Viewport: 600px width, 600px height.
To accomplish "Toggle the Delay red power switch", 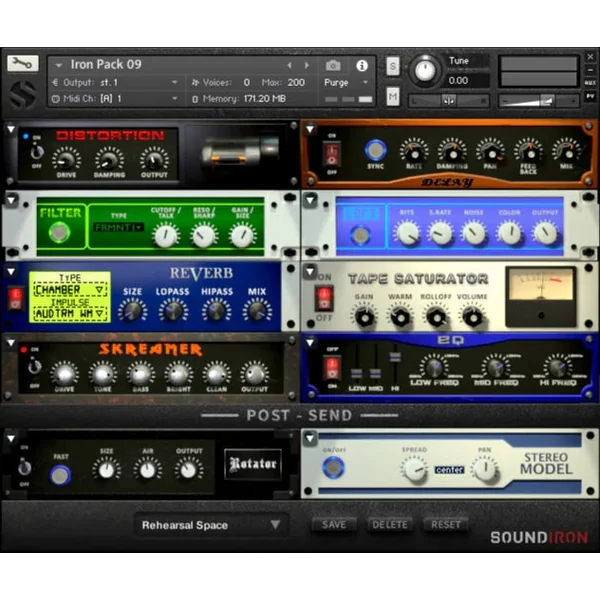I will tap(331, 155).
